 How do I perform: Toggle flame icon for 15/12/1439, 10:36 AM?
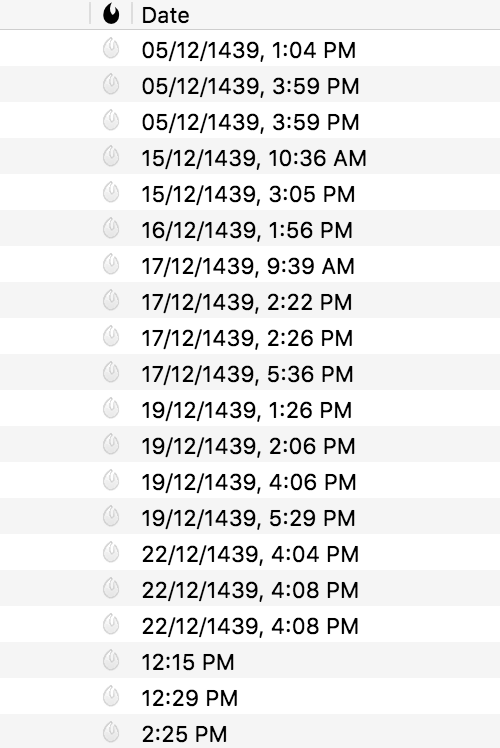[111, 157]
